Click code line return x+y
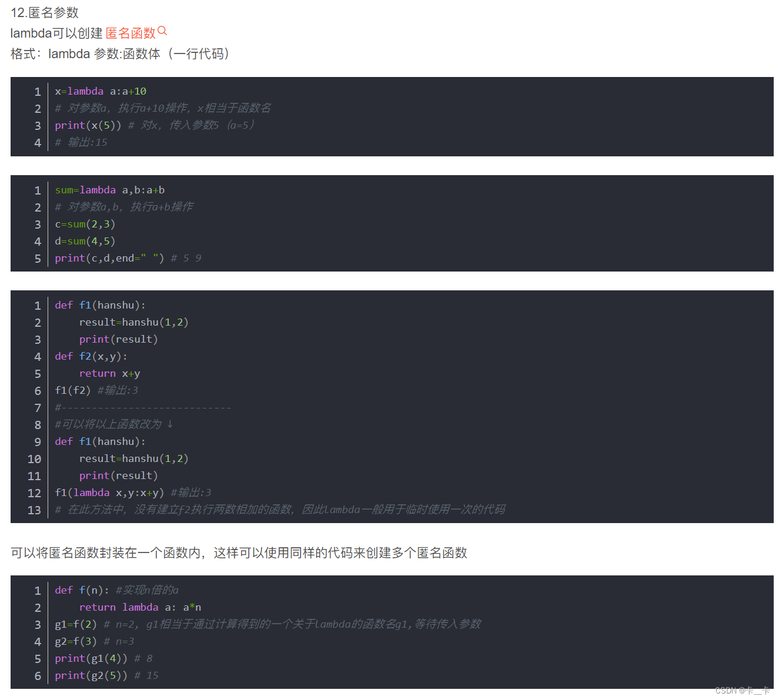 tap(109, 374)
